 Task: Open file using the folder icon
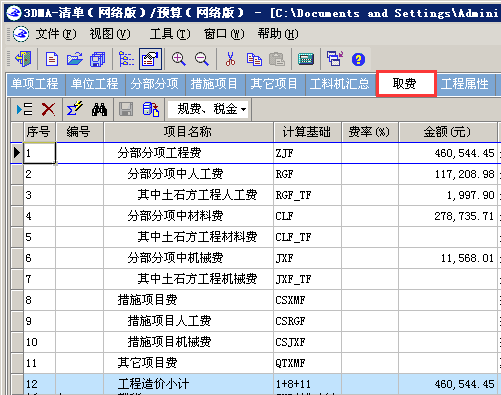coord(75,59)
